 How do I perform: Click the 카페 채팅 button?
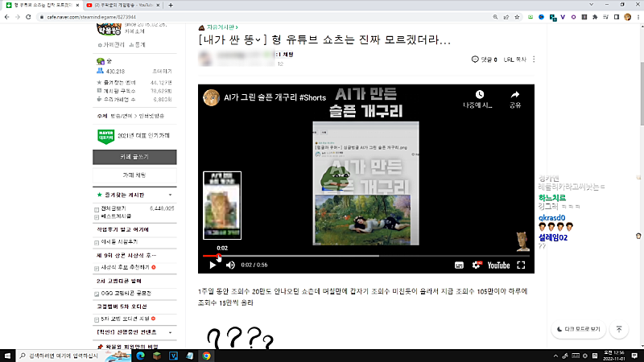coord(134,175)
